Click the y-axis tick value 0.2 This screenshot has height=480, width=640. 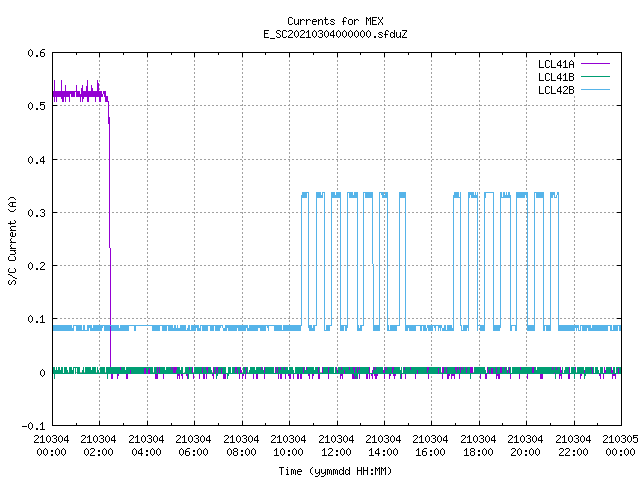[x=37, y=266]
